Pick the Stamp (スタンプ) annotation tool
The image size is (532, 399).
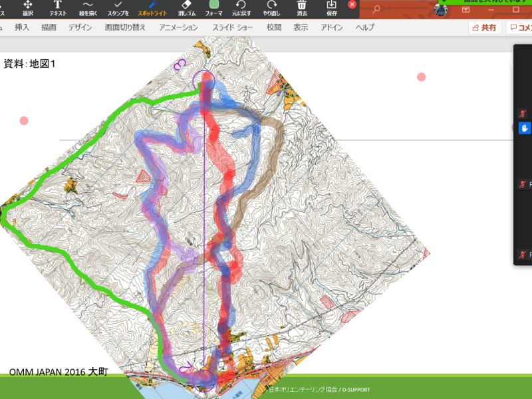pos(118,8)
